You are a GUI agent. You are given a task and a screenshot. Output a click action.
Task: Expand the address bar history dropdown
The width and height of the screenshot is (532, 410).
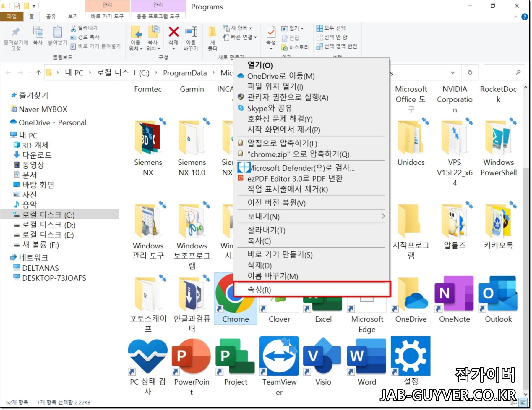coord(452,72)
